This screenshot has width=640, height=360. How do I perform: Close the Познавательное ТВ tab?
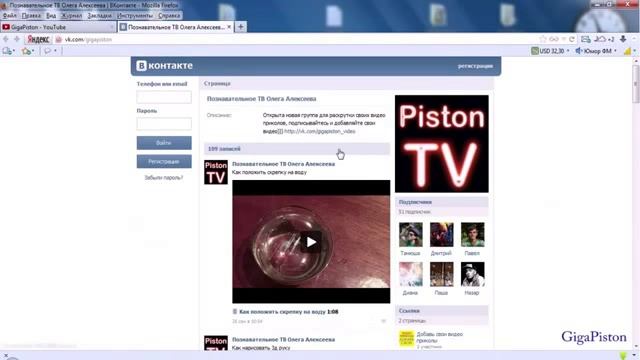(229, 27)
